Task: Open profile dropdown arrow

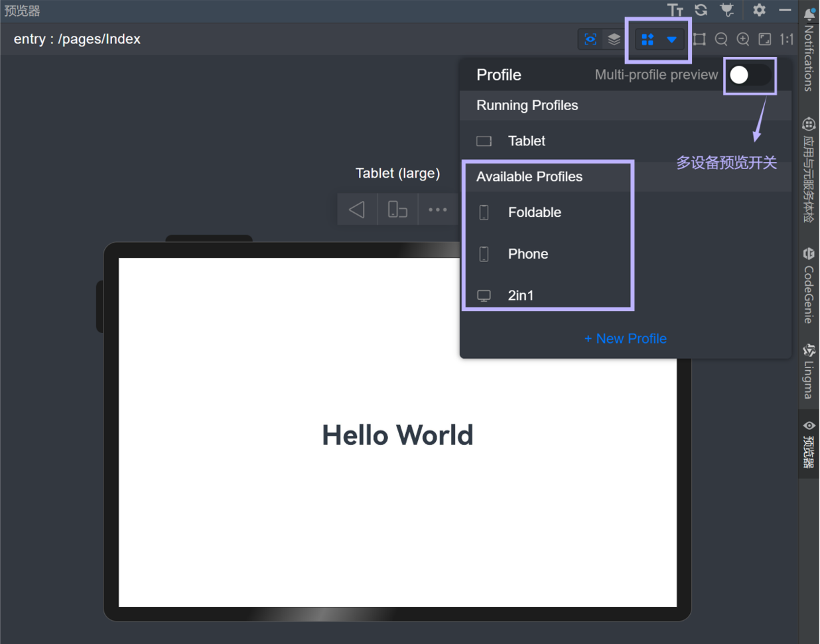Action: pos(671,40)
